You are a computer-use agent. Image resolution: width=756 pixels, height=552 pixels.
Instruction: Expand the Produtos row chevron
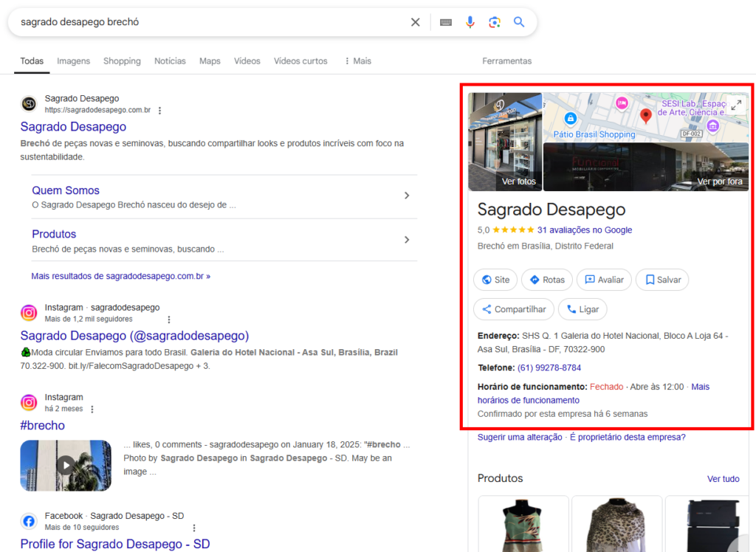click(x=407, y=240)
